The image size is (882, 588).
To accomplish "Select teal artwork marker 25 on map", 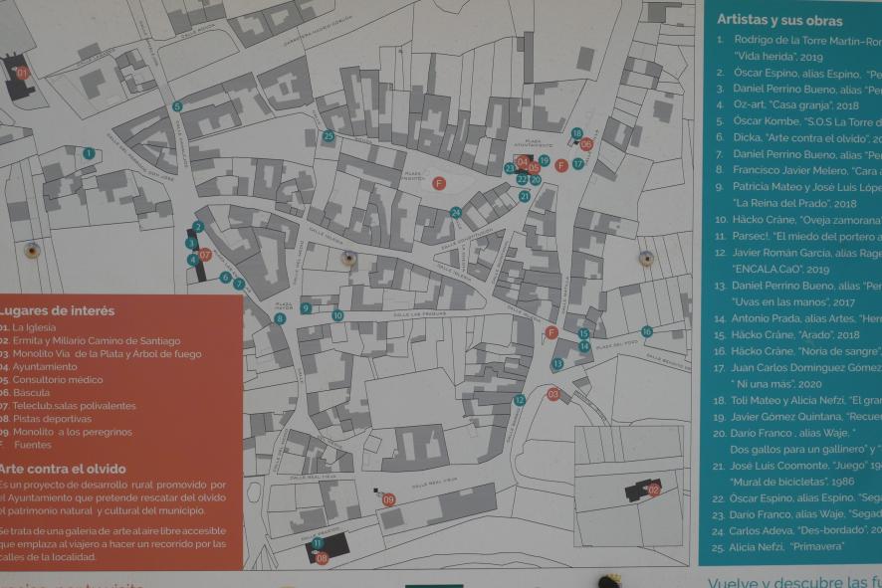I will (x=329, y=136).
